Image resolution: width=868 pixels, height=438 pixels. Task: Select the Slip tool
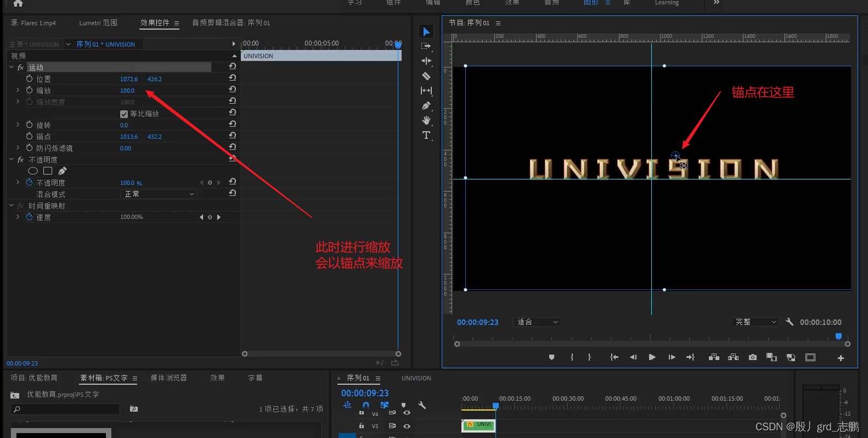426,91
